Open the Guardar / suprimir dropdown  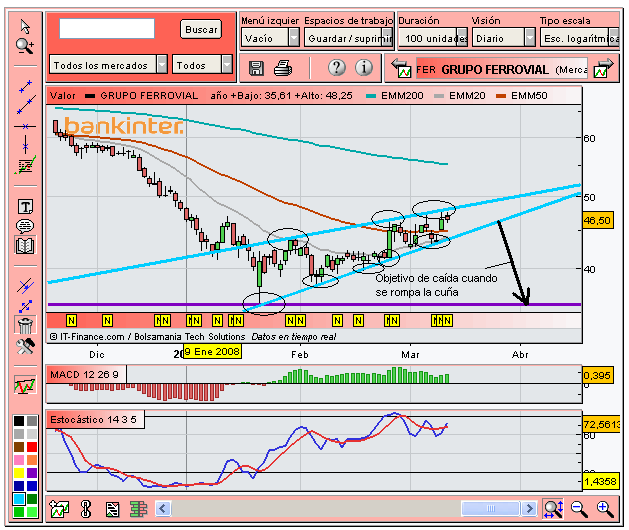(348, 38)
